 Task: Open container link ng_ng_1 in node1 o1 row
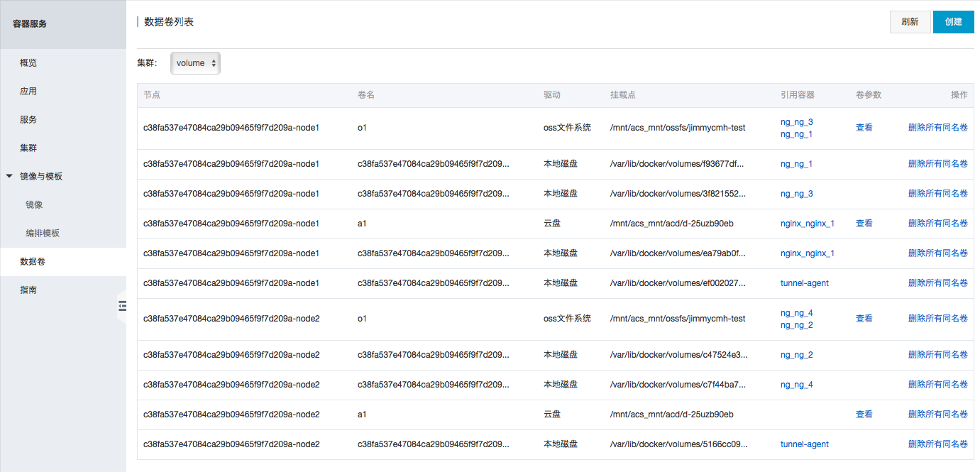click(x=796, y=134)
